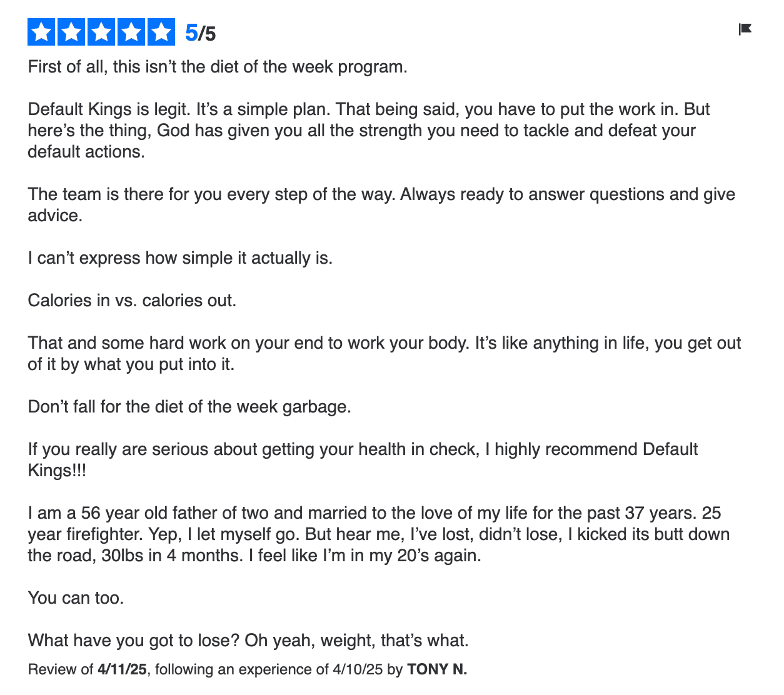Viewport: 784px width, 695px height.
Task: Click the opening line about diet of the week program
Action: click(218, 67)
